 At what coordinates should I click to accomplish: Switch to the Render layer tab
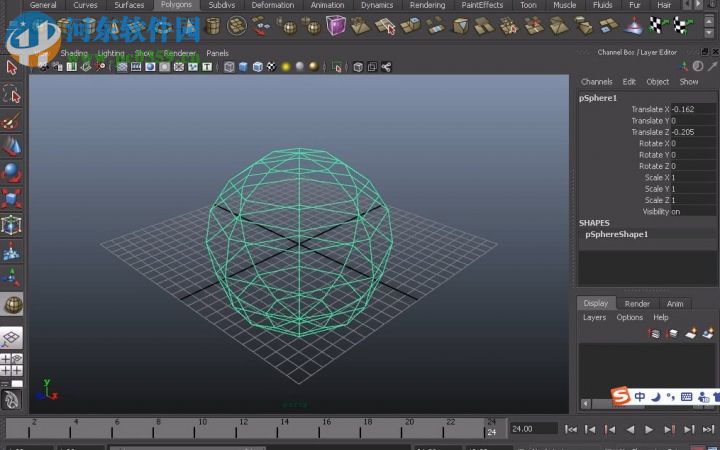tap(637, 303)
